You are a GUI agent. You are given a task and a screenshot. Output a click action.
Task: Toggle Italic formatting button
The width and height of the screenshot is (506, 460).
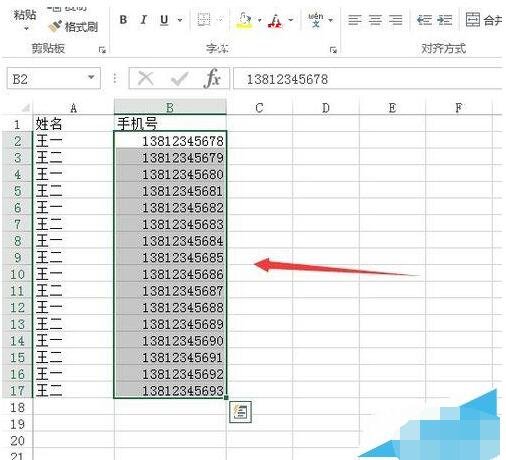pyautogui.click(x=144, y=20)
